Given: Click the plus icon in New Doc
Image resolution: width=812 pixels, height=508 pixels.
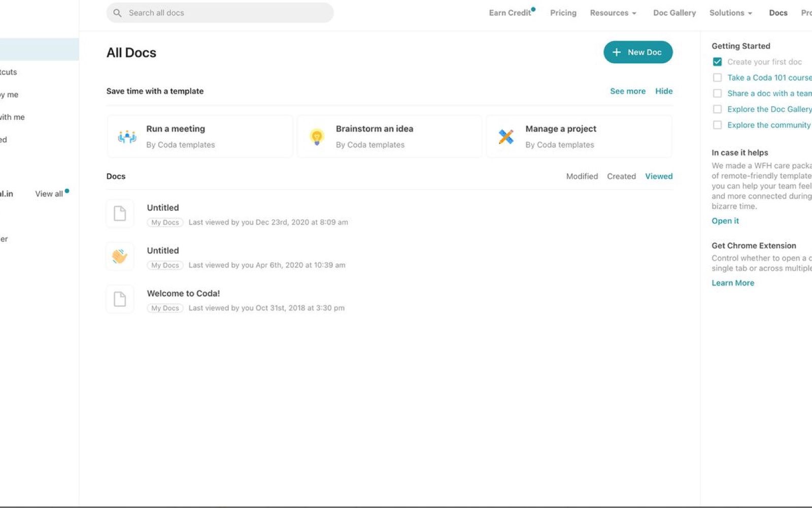Looking at the screenshot, I should [617, 52].
